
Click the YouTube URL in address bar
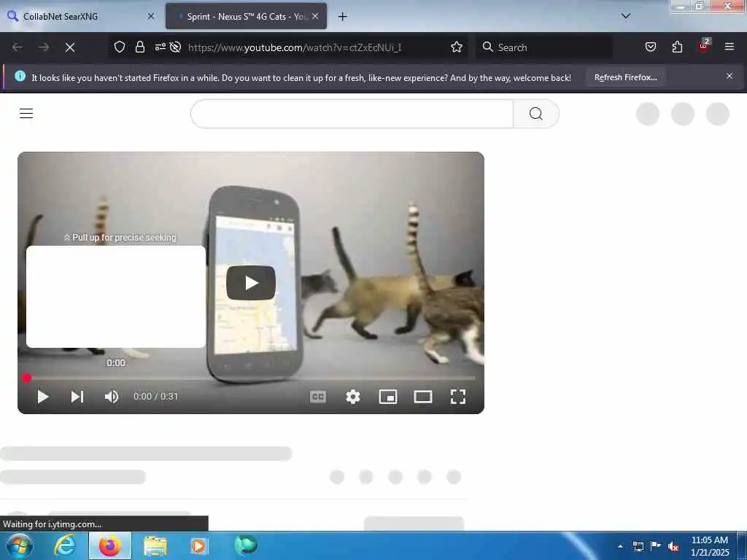click(295, 47)
